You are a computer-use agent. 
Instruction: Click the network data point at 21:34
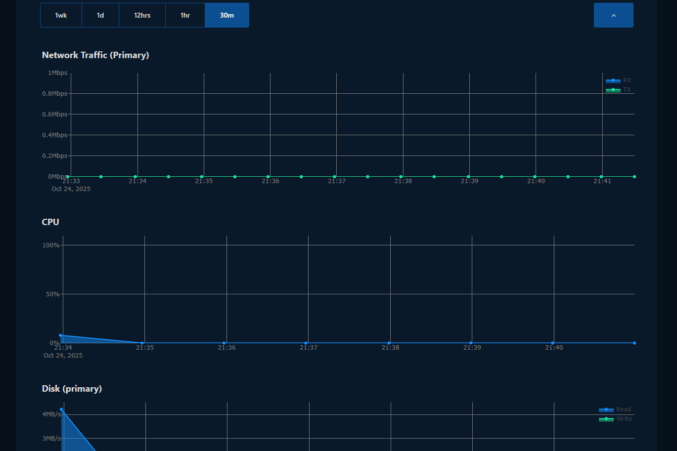pyautogui.click(x=135, y=177)
